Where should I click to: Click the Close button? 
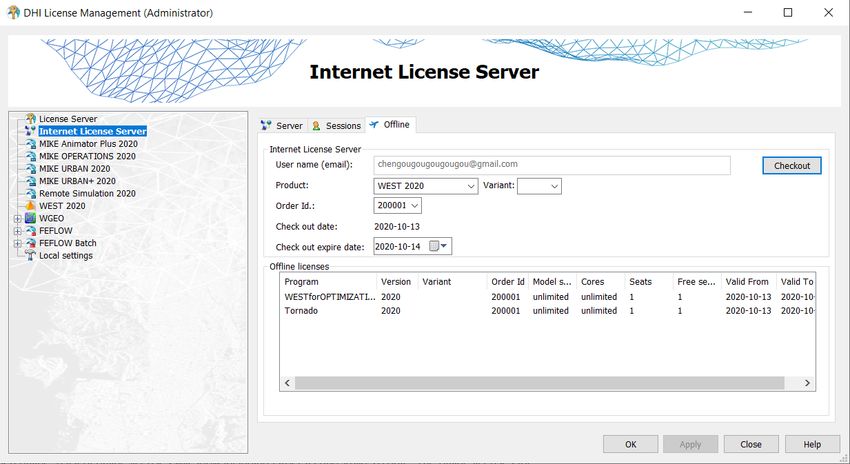tap(751, 444)
